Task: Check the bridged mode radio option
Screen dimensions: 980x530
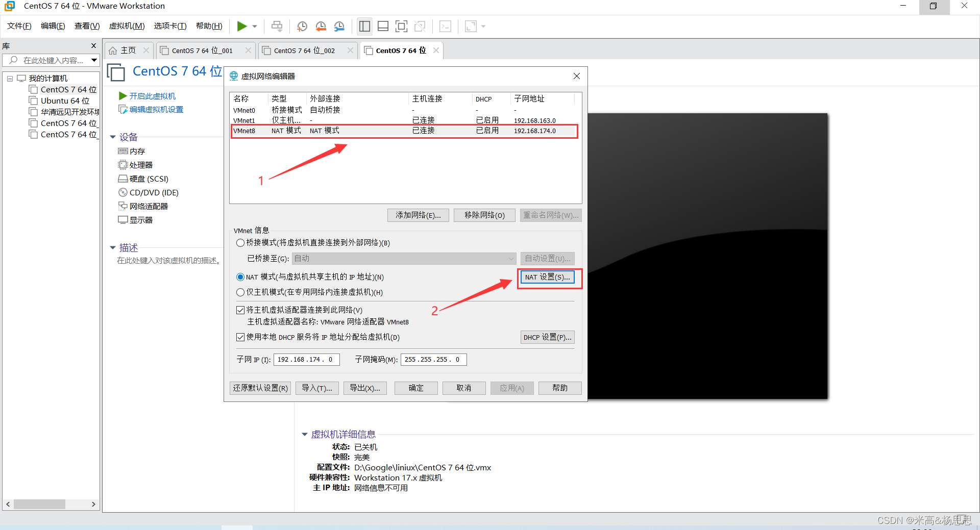Action: (240, 243)
